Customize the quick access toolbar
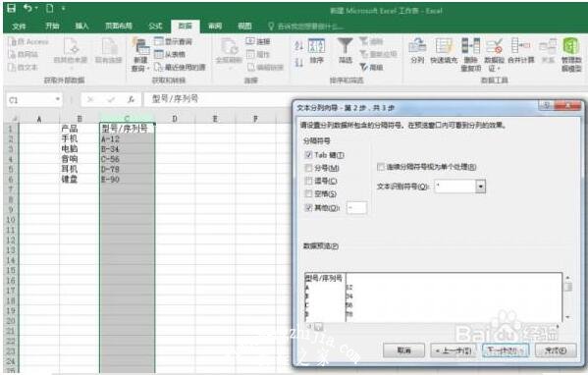This screenshot has height=375, width=588. pos(64,8)
